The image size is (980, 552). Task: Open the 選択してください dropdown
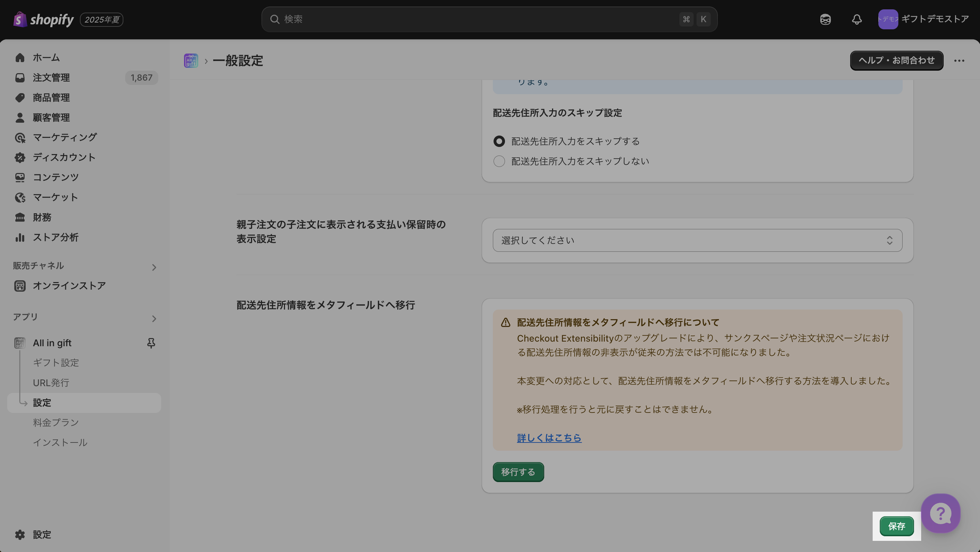(x=697, y=240)
